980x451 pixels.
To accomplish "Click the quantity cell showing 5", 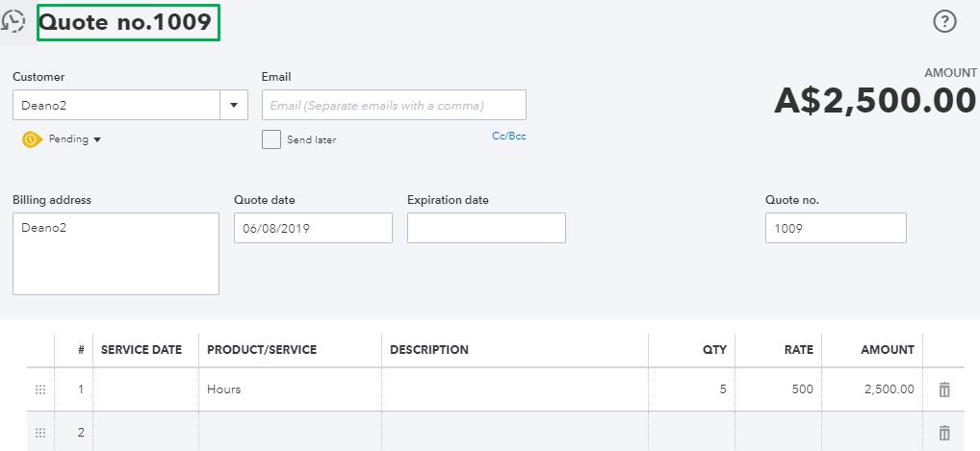I will pyautogui.click(x=691, y=389).
